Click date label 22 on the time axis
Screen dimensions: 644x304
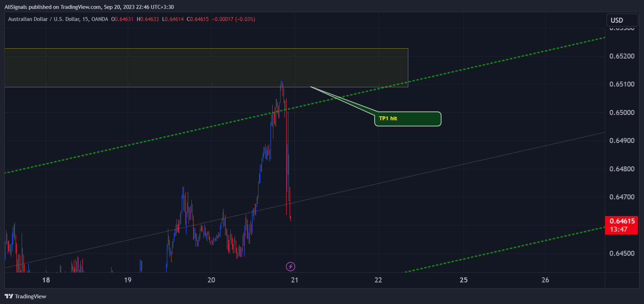coord(378,280)
